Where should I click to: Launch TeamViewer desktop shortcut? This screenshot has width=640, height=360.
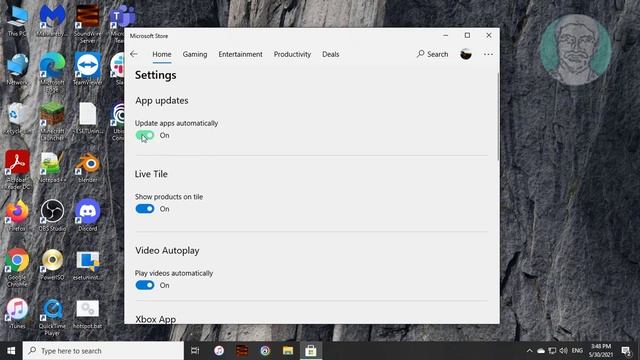[87, 69]
